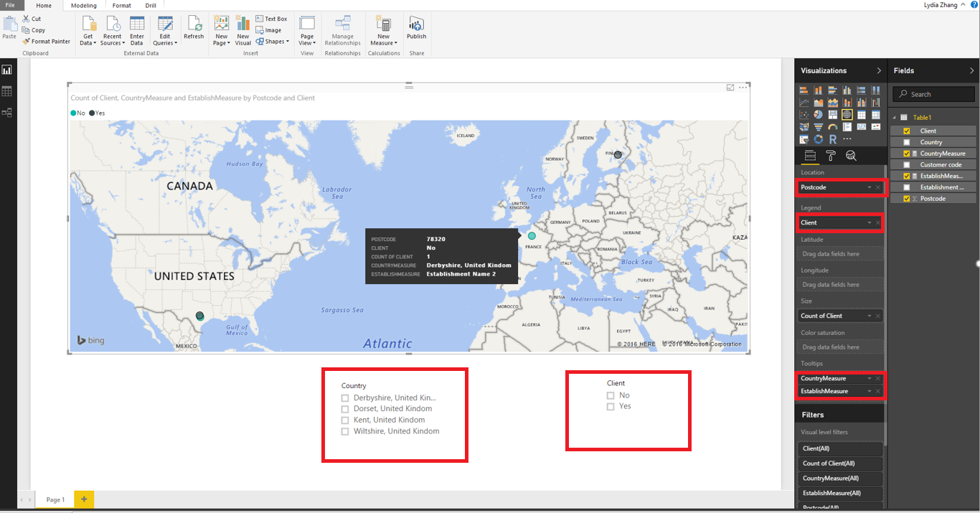The height and width of the screenshot is (513, 980).
Task: Refresh the data
Action: pos(194,27)
